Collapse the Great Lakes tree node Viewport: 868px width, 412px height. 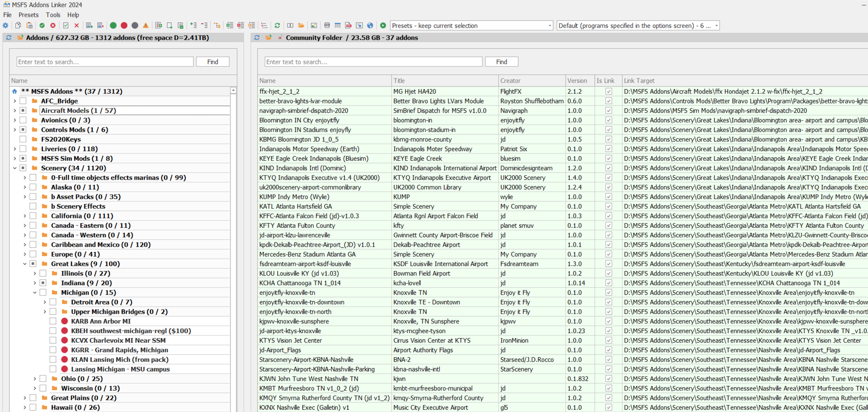25,264
